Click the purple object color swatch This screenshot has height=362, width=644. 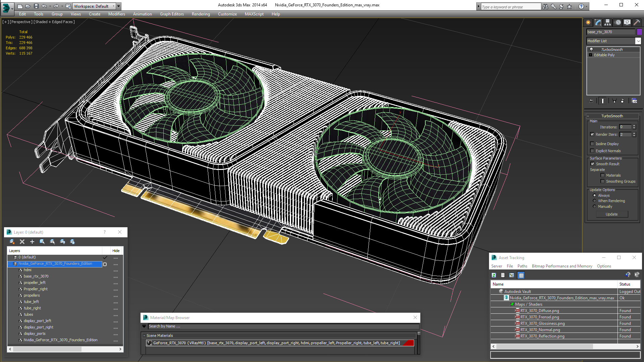(639, 32)
